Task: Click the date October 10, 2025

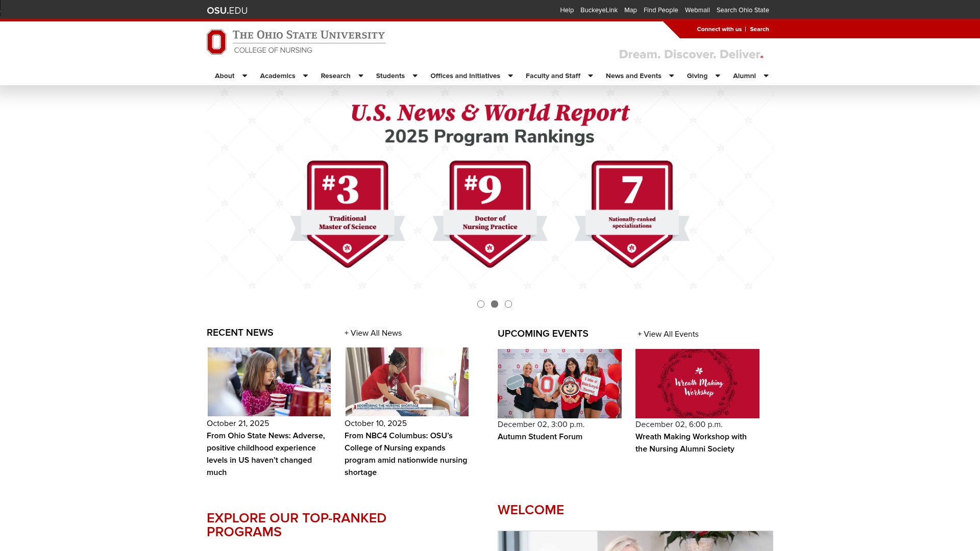Action: click(x=376, y=423)
